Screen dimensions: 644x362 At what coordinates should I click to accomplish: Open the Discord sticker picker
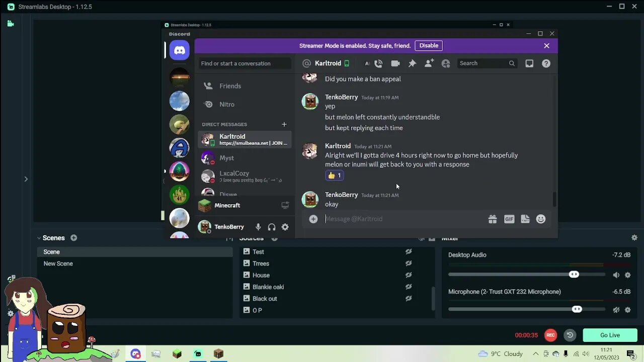coord(525,219)
